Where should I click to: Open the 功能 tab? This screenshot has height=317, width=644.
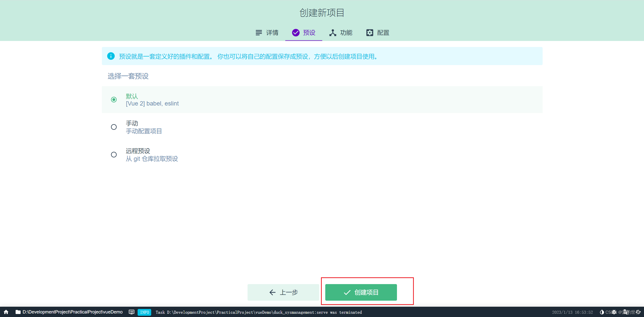(x=341, y=33)
